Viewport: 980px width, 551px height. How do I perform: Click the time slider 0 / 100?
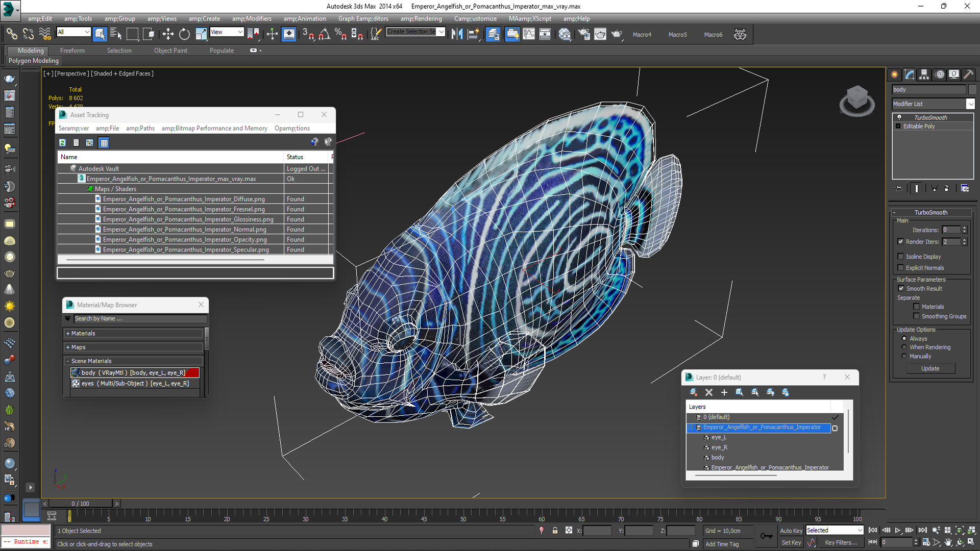[x=81, y=504]
